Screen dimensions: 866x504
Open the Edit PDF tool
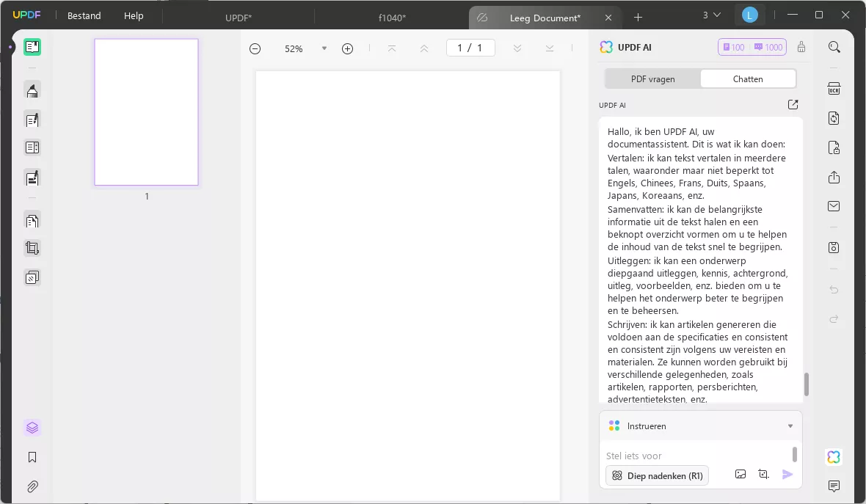[32, 120]
